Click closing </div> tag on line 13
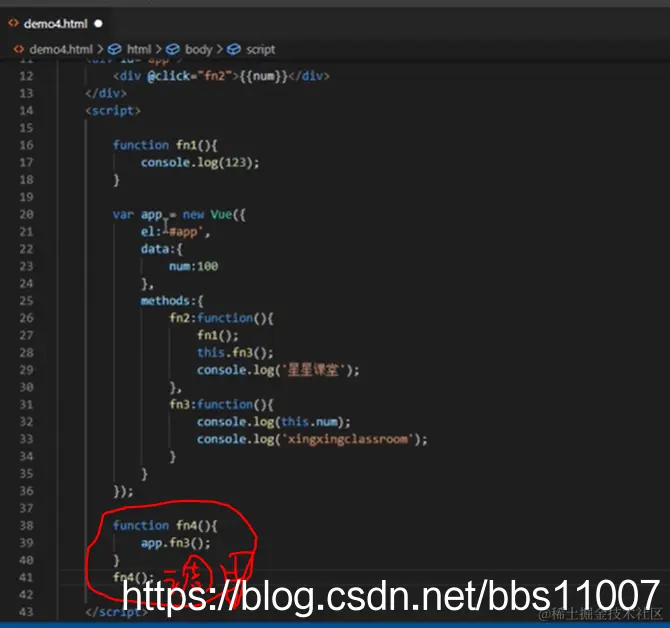Image resolution: width=670 pixels, height=628 pixels. coord(106,93)
